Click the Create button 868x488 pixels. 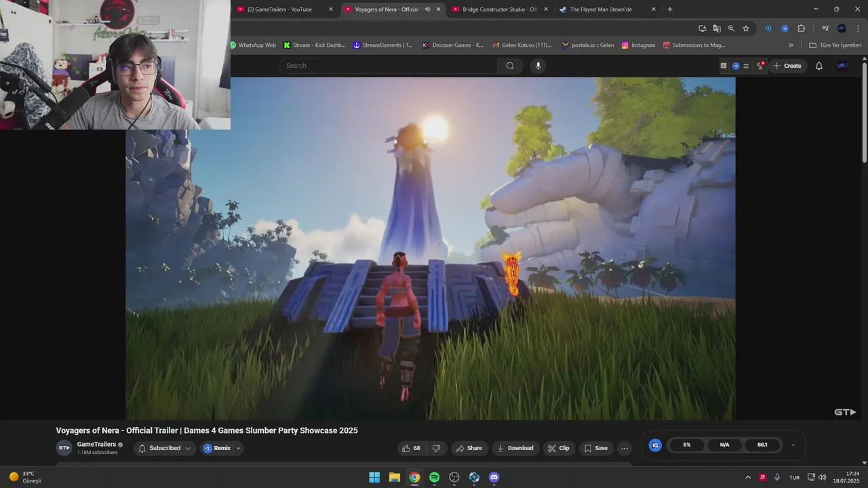pyautogui.click(x=787, y=66)
